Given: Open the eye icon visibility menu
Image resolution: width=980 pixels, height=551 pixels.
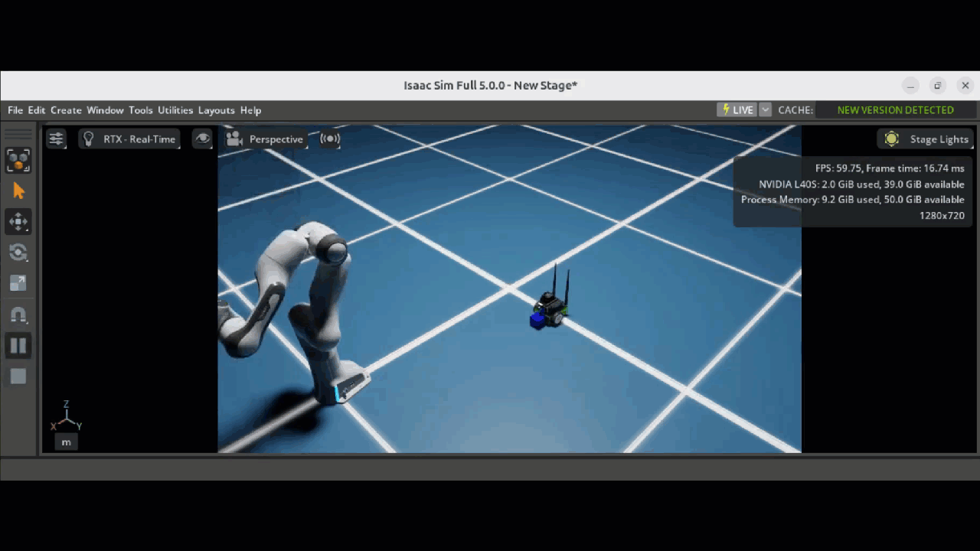Looking at the screenshot, I should point(202,139).
